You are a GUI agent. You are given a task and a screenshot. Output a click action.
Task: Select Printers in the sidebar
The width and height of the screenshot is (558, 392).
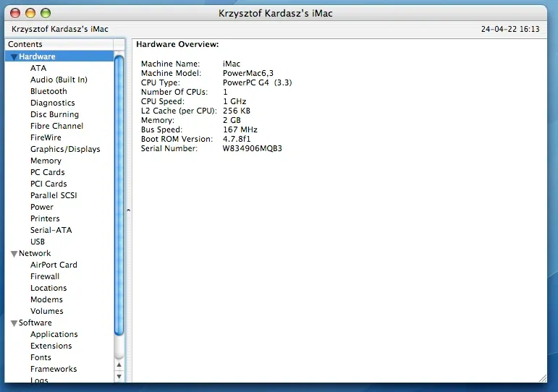point(45,218)
